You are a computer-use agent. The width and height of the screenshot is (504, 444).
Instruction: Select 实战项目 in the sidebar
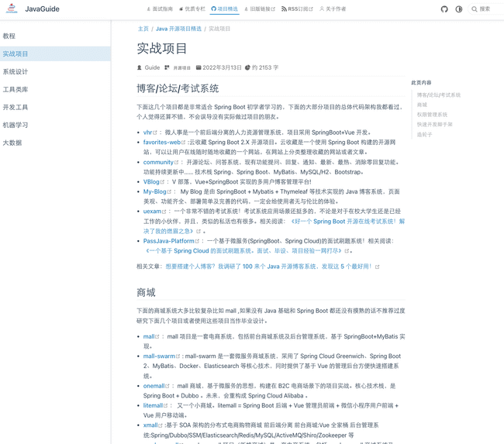pos(55,53)
